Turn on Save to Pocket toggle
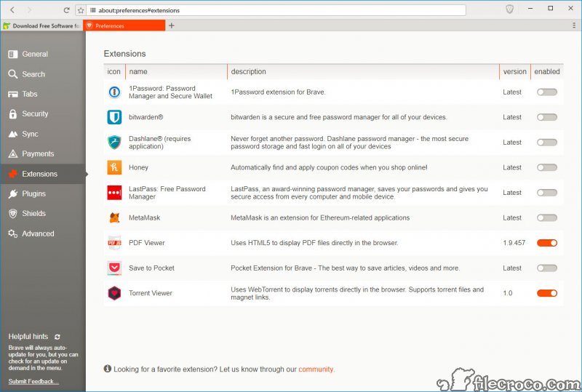 pyautogui.click(x=547, y=268)
